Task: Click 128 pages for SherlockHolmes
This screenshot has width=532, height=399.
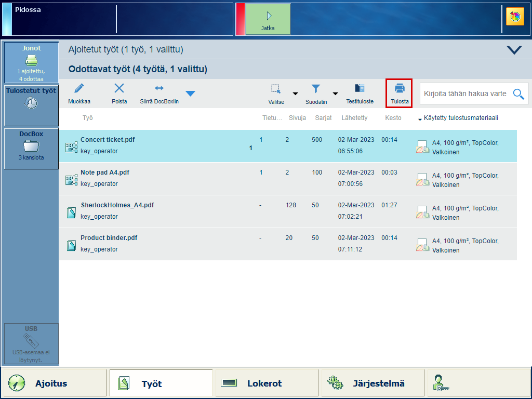Action: 291,205
